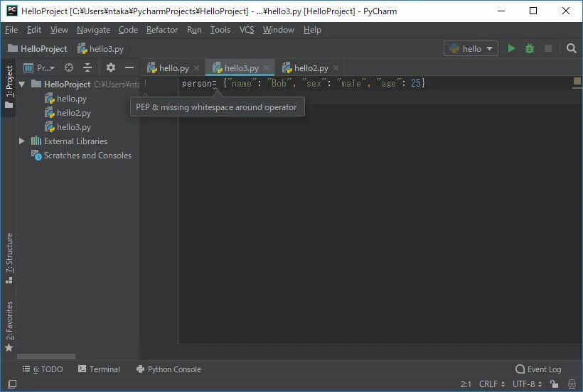The width and height of the screenshot is (583, 392).
Task: Open the Terminal tool window
Action: pos(99,369)
